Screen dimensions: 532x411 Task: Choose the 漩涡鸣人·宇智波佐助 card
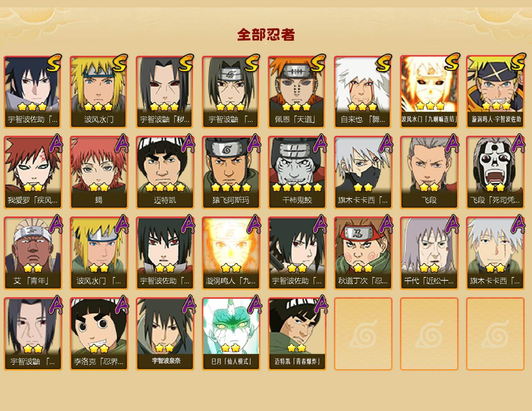[495, 92]
